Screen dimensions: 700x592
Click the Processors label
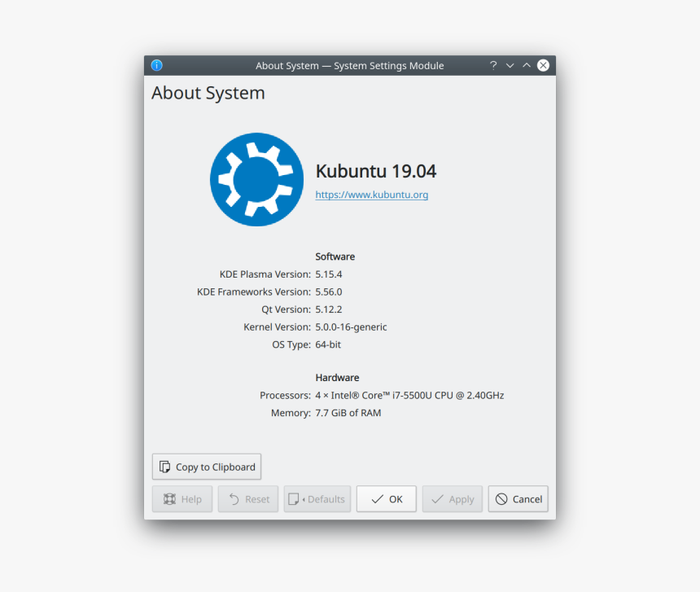point(285,396)
